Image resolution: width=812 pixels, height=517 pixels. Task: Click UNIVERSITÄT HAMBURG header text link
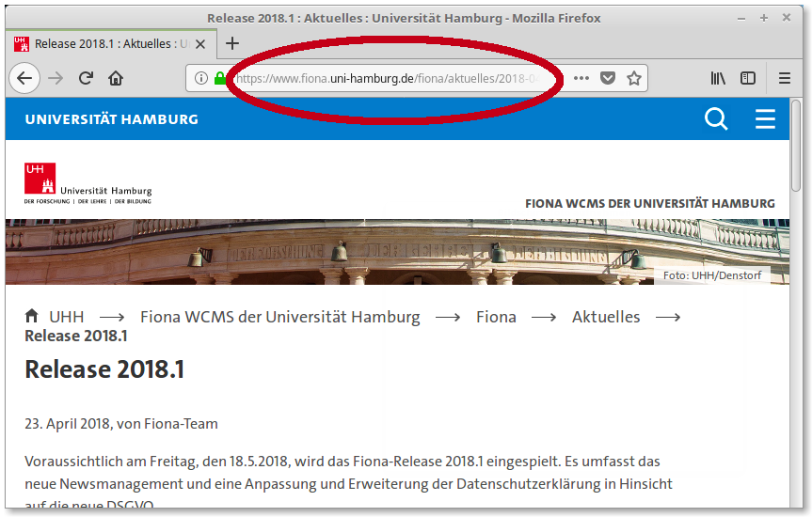[x=112, y=119]
